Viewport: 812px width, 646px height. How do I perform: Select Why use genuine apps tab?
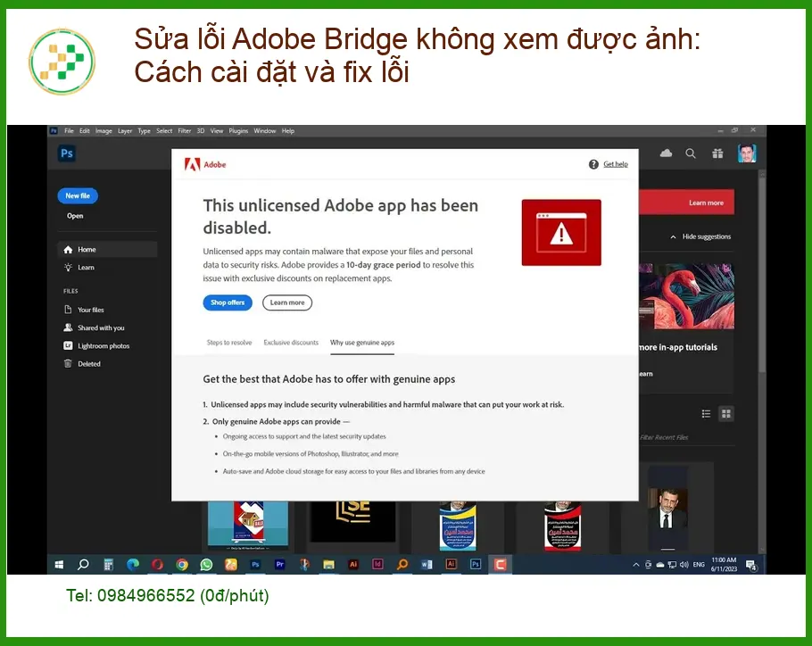point(362,343)
